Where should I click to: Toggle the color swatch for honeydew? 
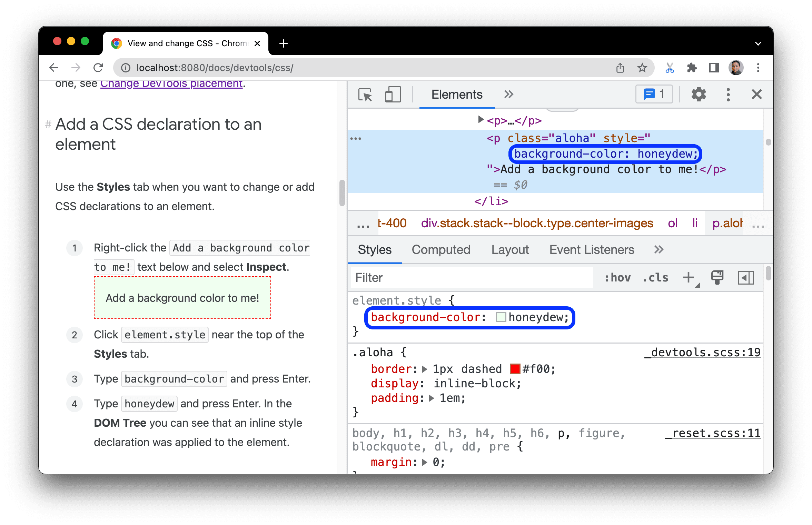tap(499, 317)
